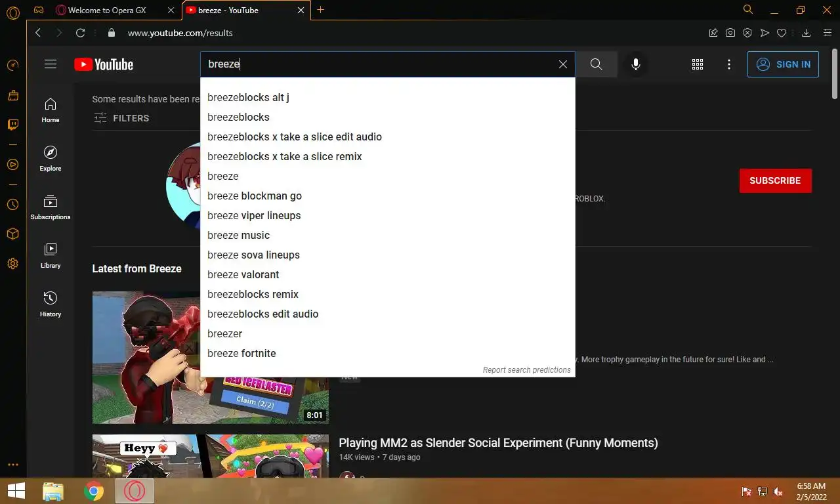Screen dimensions: 840x504
Task: Open the YouTube apps grid
Action: [x=698, y=64]
